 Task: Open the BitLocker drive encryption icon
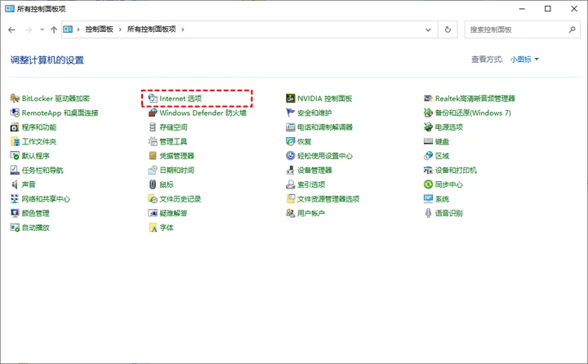tap(15, 98)
